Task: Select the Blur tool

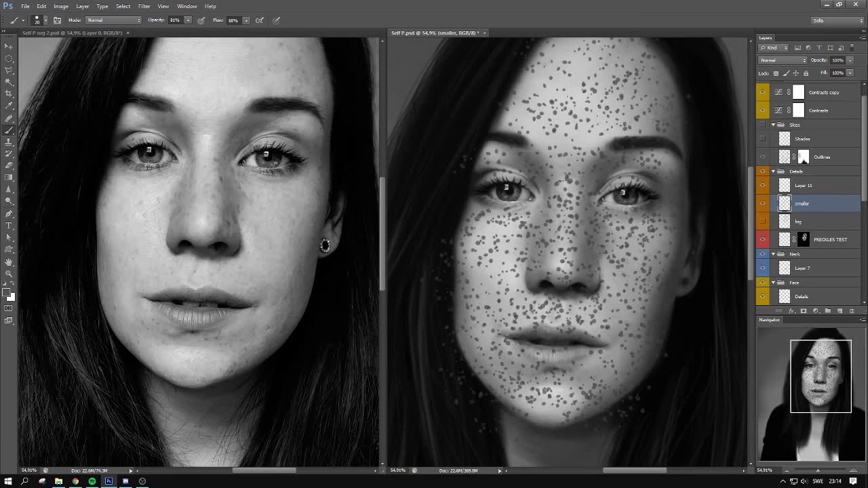Action: (x=9, y=189)
